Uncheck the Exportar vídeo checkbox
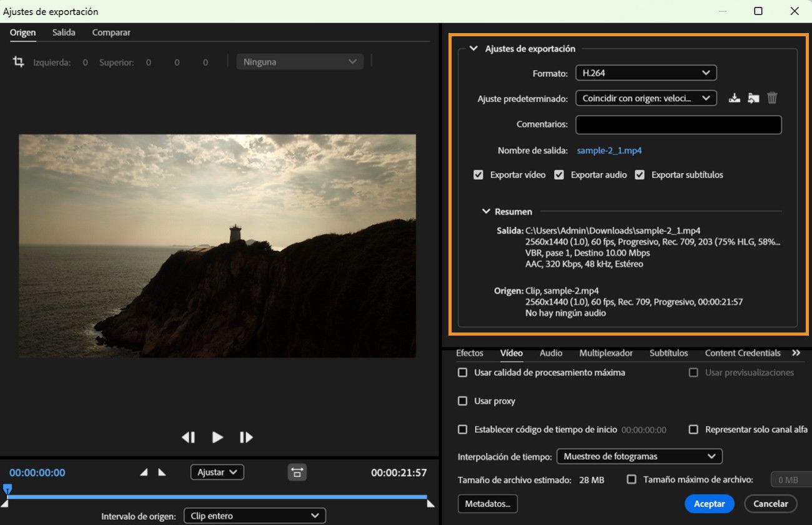 [478, 175]
